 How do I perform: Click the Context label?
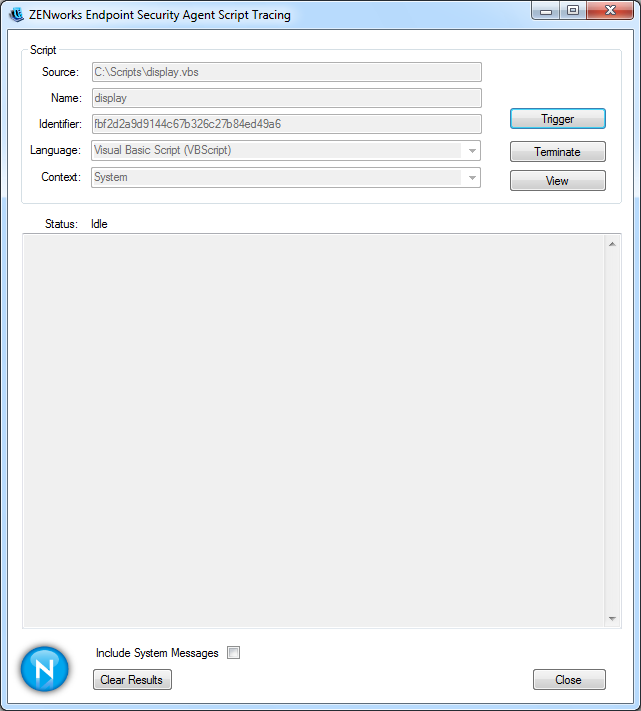[x=61, y=177]
